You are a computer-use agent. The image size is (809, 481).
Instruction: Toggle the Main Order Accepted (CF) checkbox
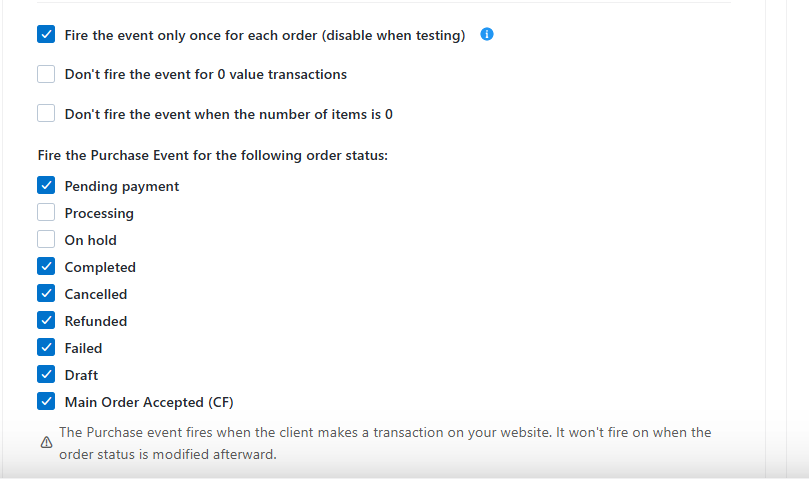pyautogui.click(x=46, y=402)
